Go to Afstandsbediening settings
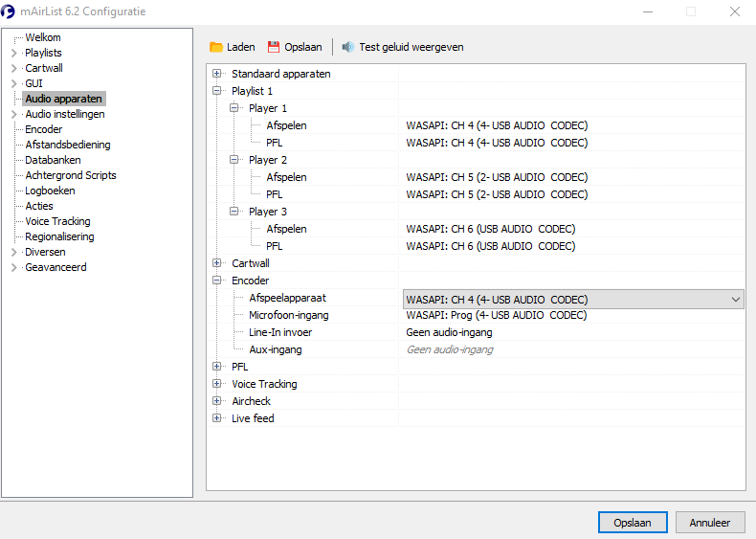The height and width of the screenshot is (539, 756). [67, 145]
